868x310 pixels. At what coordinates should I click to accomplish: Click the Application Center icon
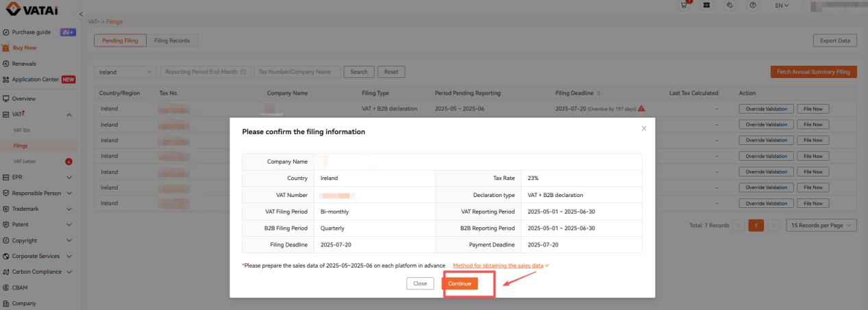(6, 79)
